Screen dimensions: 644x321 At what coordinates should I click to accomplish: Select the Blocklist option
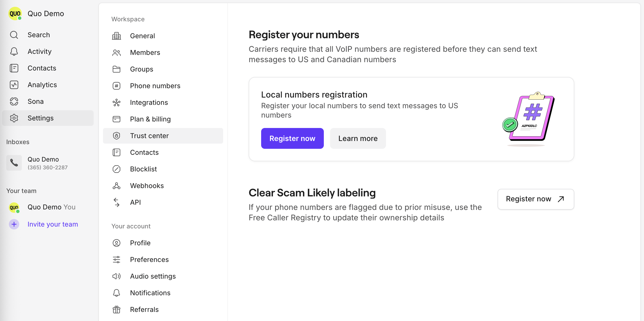click(x=143, y=169)
